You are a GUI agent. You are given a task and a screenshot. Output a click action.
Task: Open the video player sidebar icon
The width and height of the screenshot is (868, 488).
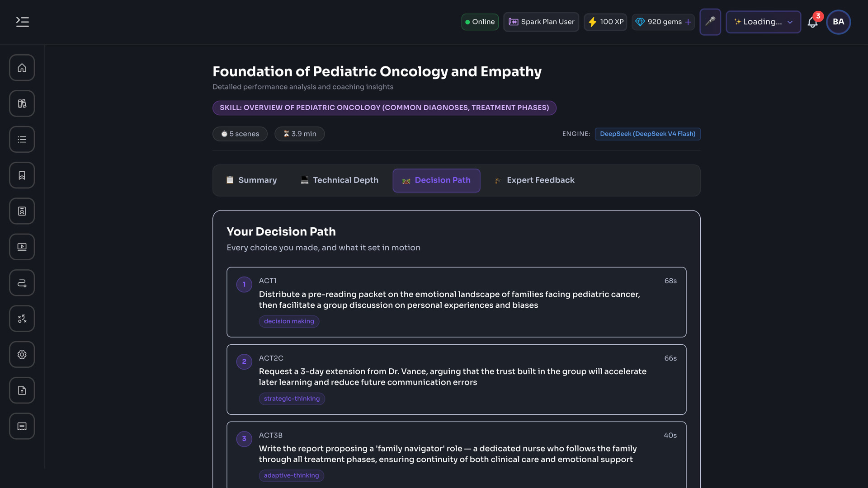pyautogui.click(x=22, y=247)
